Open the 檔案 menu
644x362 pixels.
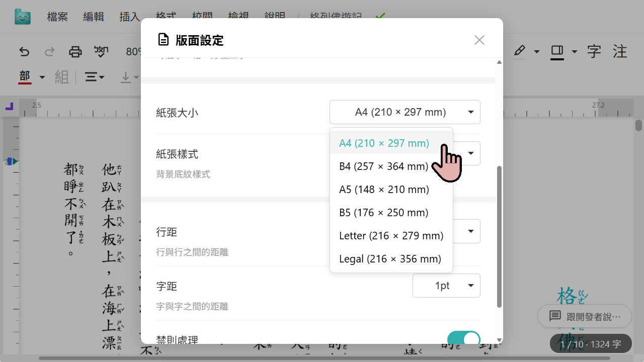[57, 17]
